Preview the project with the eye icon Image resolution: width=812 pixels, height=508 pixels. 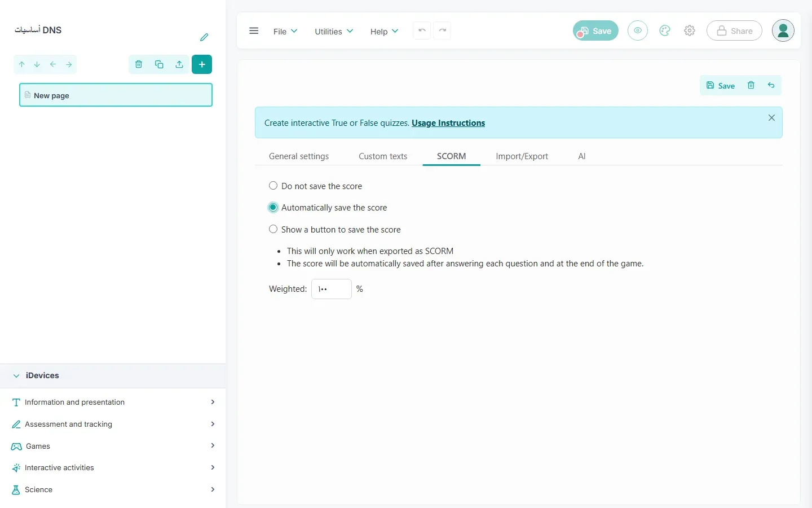(638, 30)
